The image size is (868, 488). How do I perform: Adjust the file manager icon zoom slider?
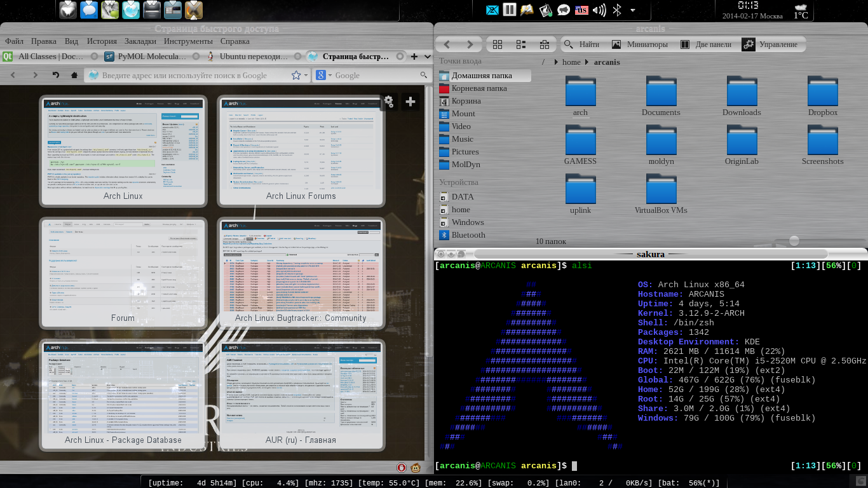click(794, 241)
